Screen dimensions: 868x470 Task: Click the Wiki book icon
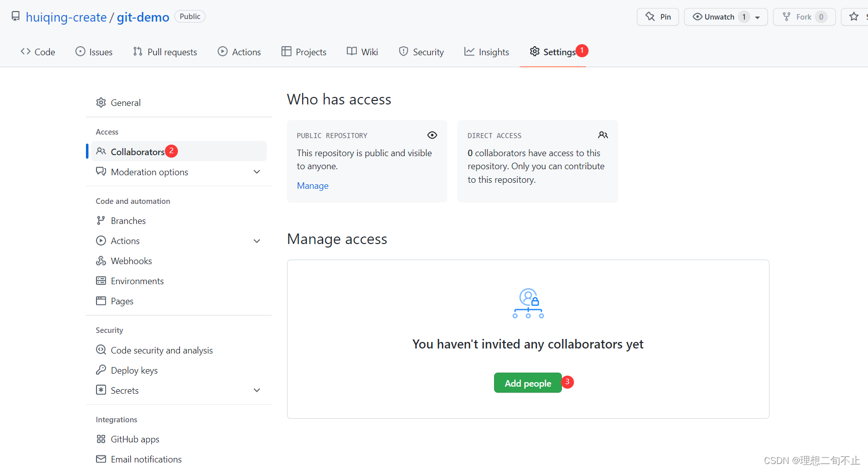[352, 51]
